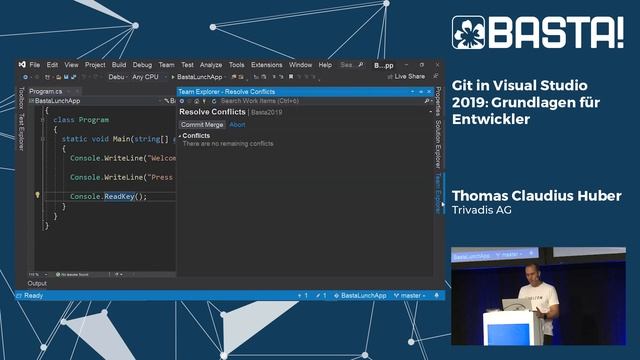The width and height of the screenshot is (640, 360).
Task: Click the Save All toolbar icon
Action: [73, 77]
